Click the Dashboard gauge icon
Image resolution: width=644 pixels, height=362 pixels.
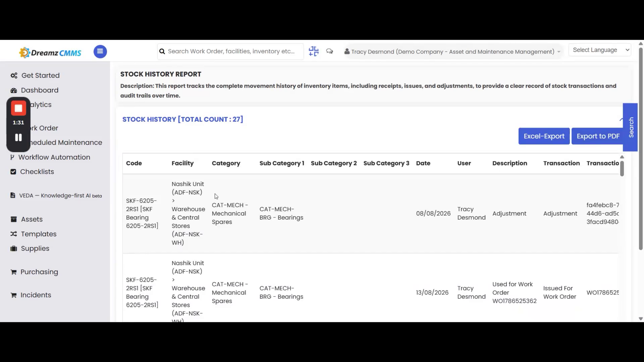[14, 90]
